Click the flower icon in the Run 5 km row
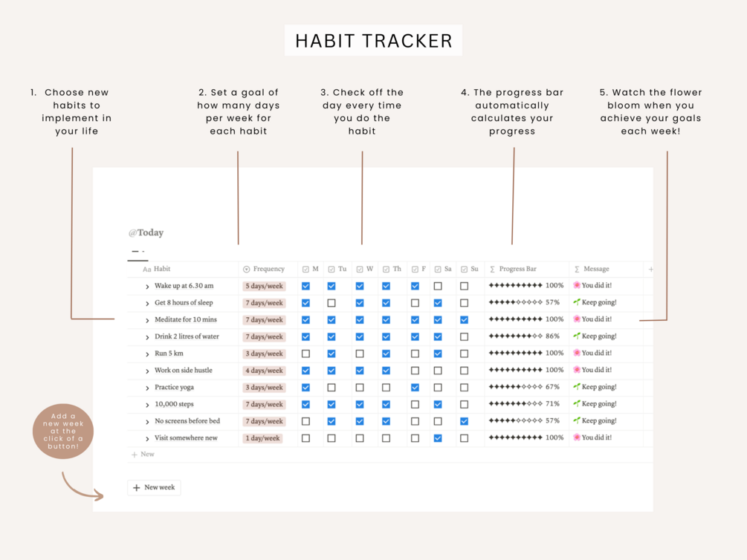 point(577,353)
